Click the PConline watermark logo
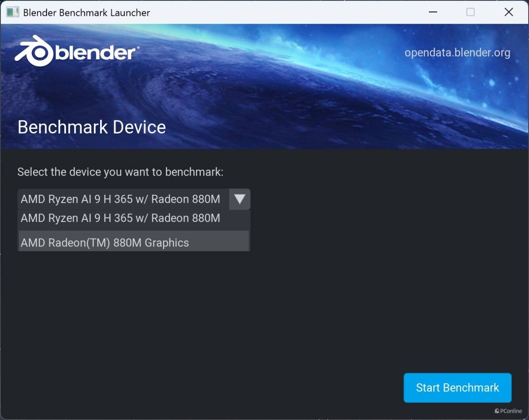The image size is (529, 420). click(497, 411)
